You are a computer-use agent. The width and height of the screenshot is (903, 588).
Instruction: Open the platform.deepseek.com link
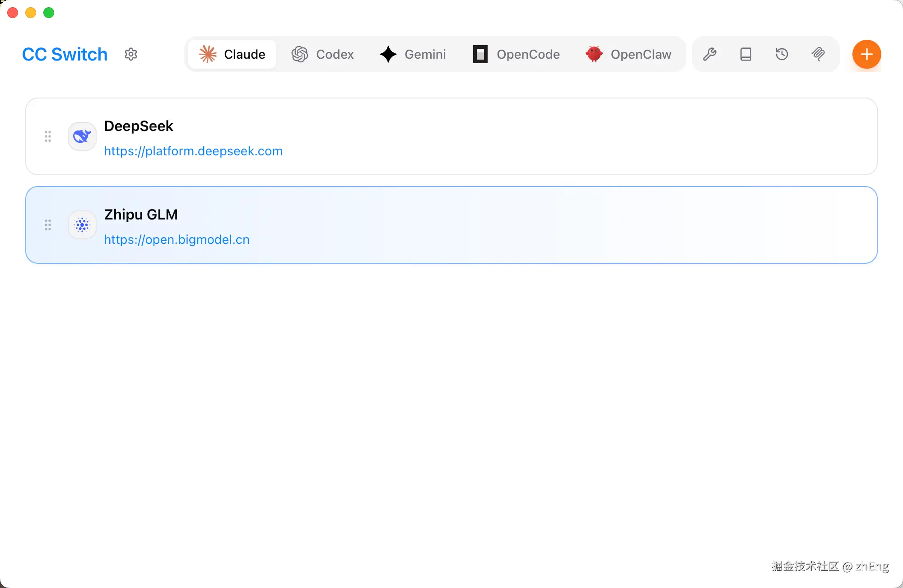pyautogui.click(x=193, y=151)
